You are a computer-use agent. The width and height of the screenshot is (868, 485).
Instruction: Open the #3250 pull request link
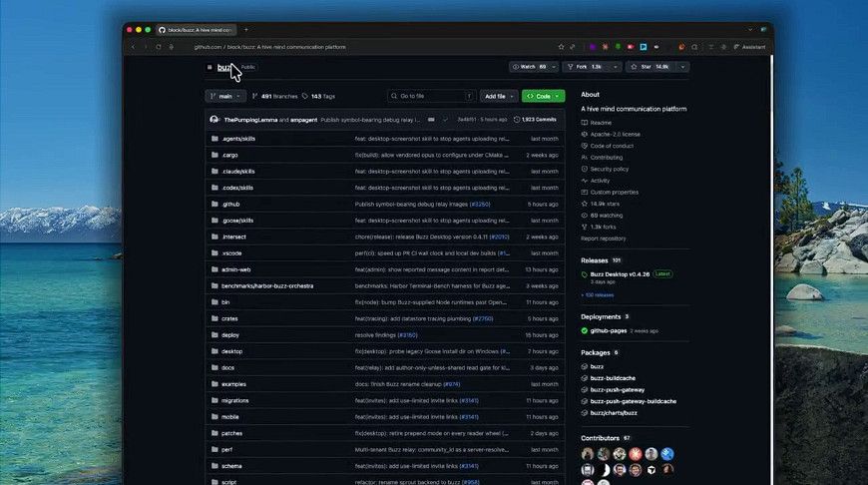[479, 205]
